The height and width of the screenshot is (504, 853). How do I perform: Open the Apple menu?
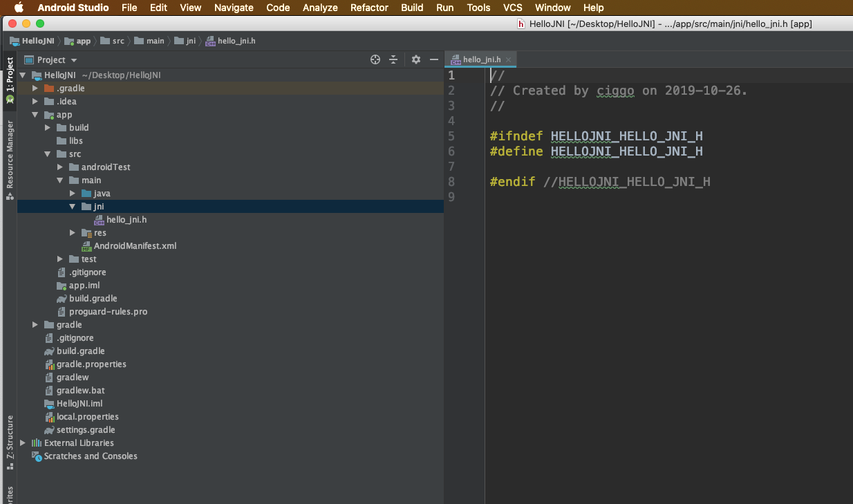(x=19, y=8)
